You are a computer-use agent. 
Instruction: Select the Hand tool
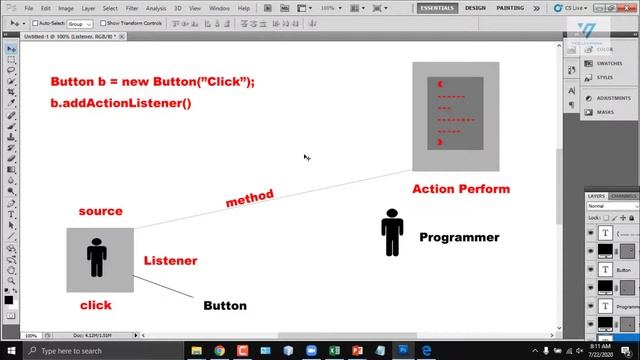click(x=11, y=270)
